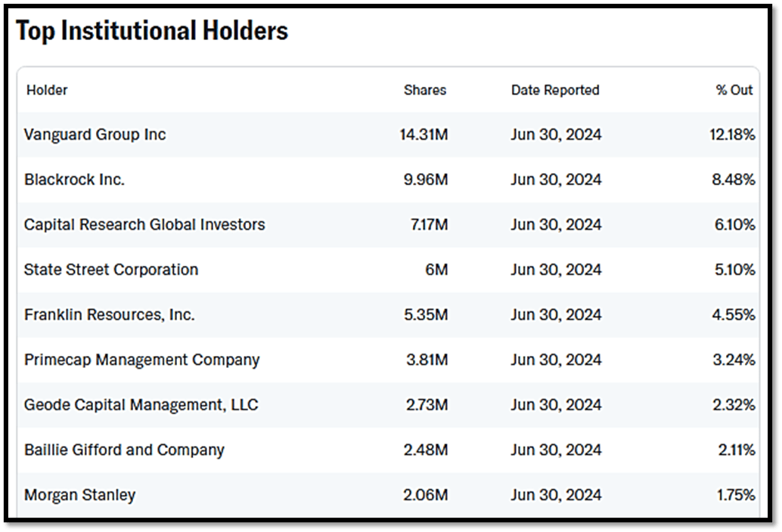The image size is (782, 532).
Task: Select Blackrock's 8.48% out value
Action: [x=734, y=180]
